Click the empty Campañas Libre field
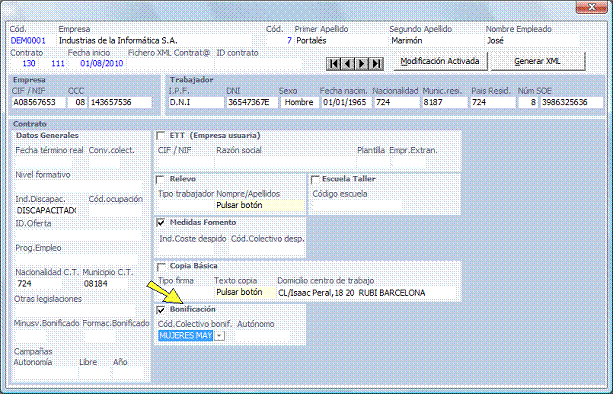Screen dimensions: 614x395 click(94, 373)
